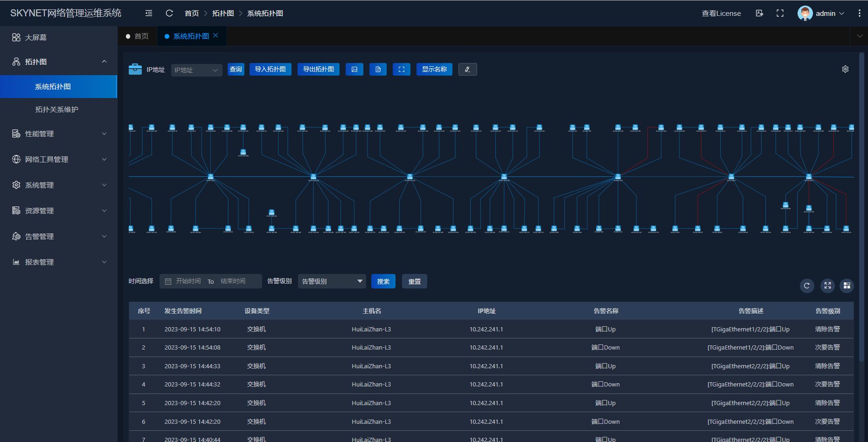Click the 资源管理 sidebar icon

[16, 210]
